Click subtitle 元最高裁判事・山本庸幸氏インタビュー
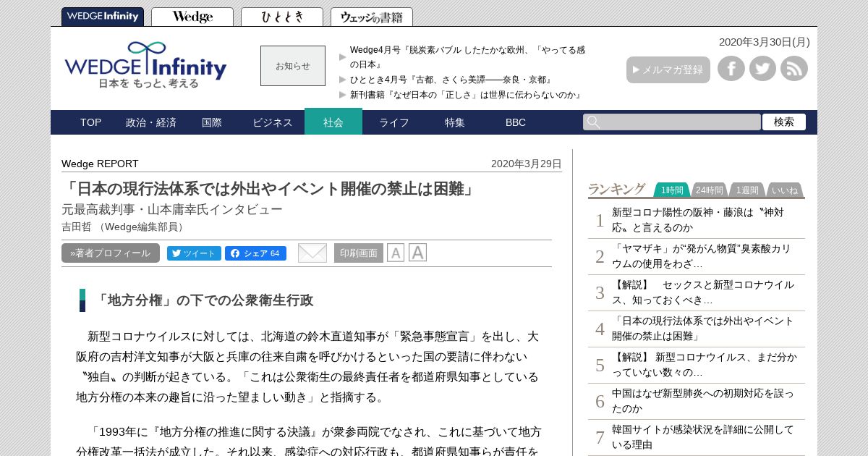868x456 pixels. pyautogui.click(x=172, y=209)
